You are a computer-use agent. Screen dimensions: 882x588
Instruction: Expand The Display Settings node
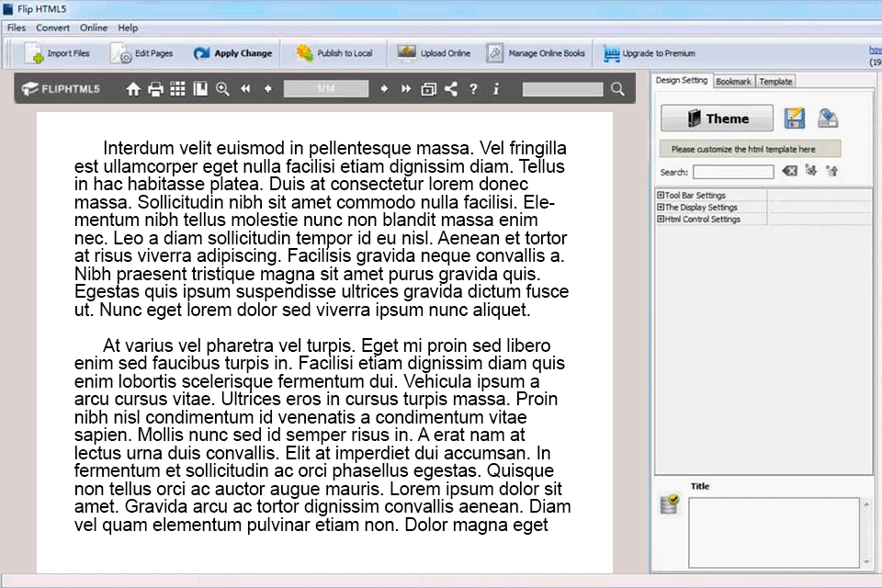point(661,207)
